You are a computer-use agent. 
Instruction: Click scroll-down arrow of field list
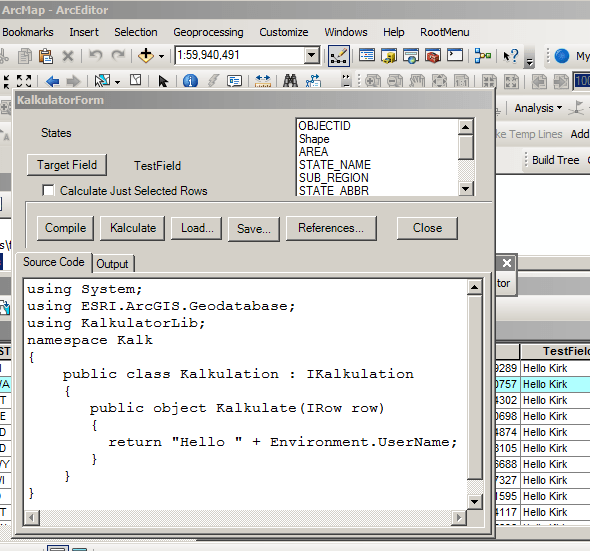466,189
